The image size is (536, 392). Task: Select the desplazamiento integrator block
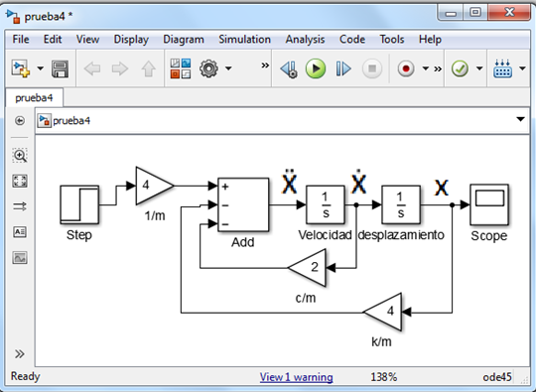point(401,204)
